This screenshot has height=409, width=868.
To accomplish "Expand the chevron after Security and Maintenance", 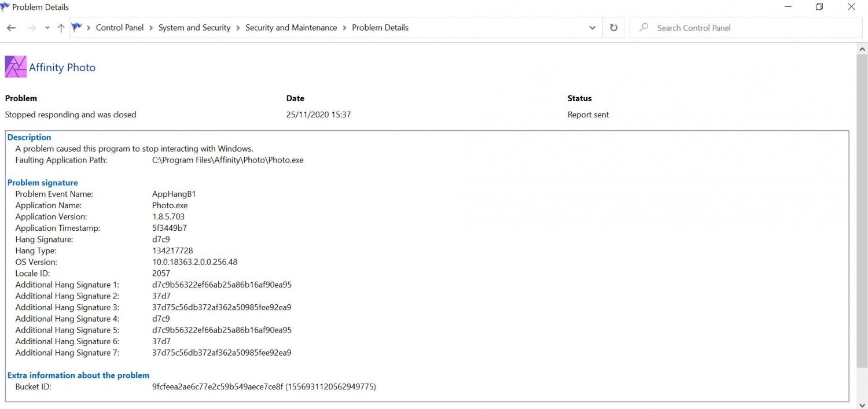I will [344, 28].
